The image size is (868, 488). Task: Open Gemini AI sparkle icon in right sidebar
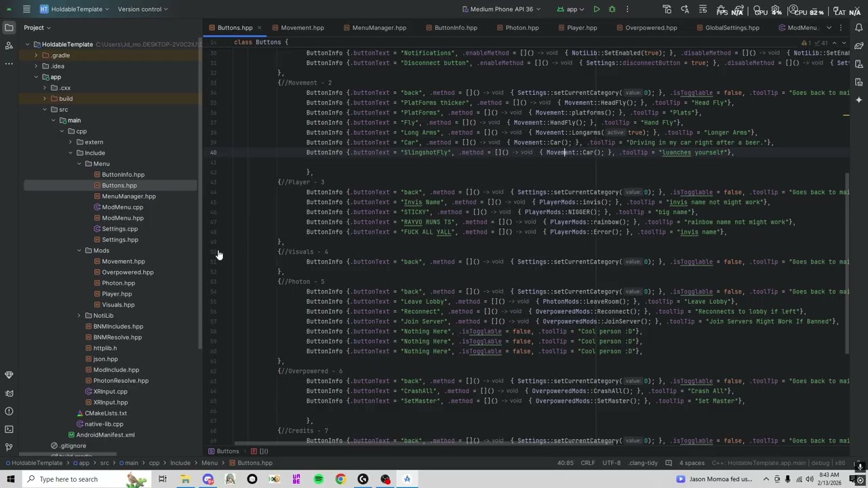point(859,100)
